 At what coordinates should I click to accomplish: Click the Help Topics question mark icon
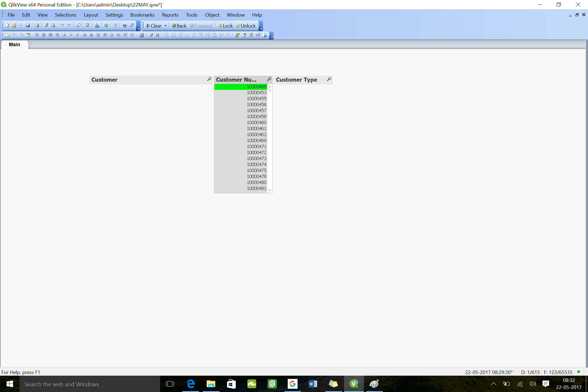click(x=125, y=26)
